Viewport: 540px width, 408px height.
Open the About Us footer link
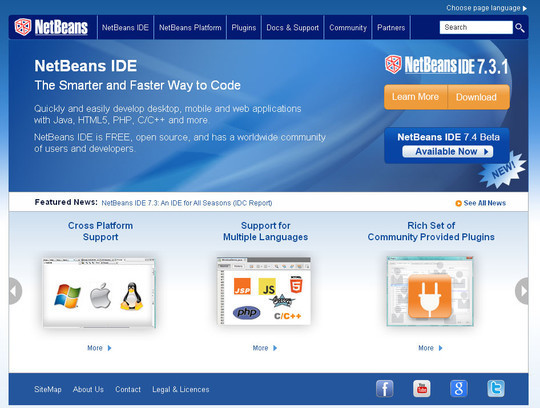click(88, 389)
